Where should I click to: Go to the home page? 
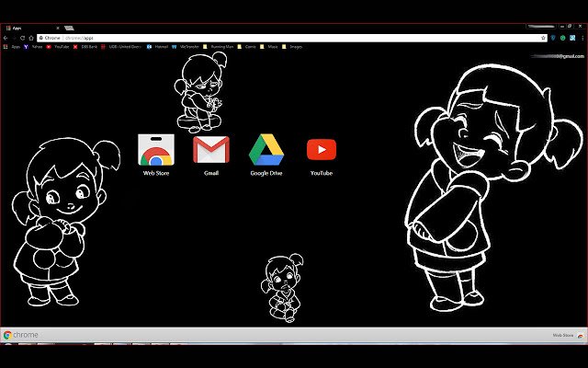point(31,38)
